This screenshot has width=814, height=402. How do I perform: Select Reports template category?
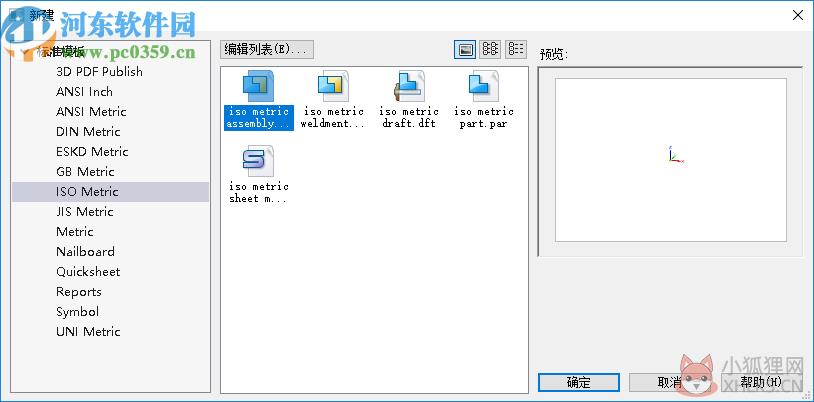point(79,292)
